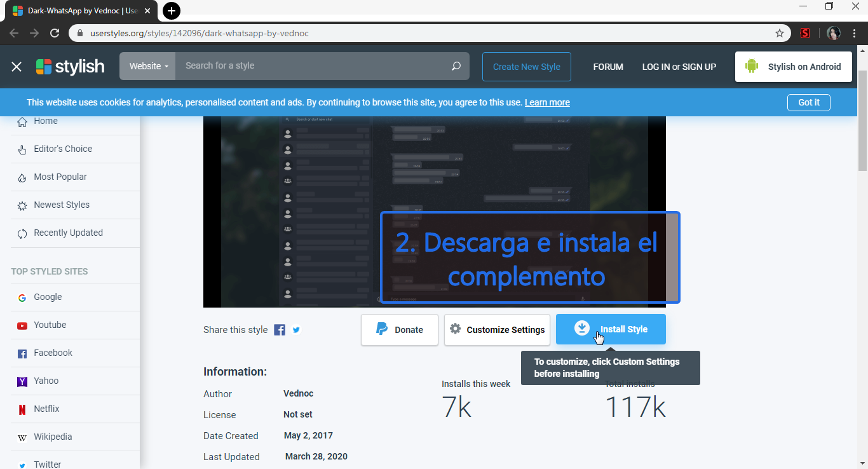Open the Website search dropdown
This screenshot has height=469, width=868.
click(x=148, y=66)
